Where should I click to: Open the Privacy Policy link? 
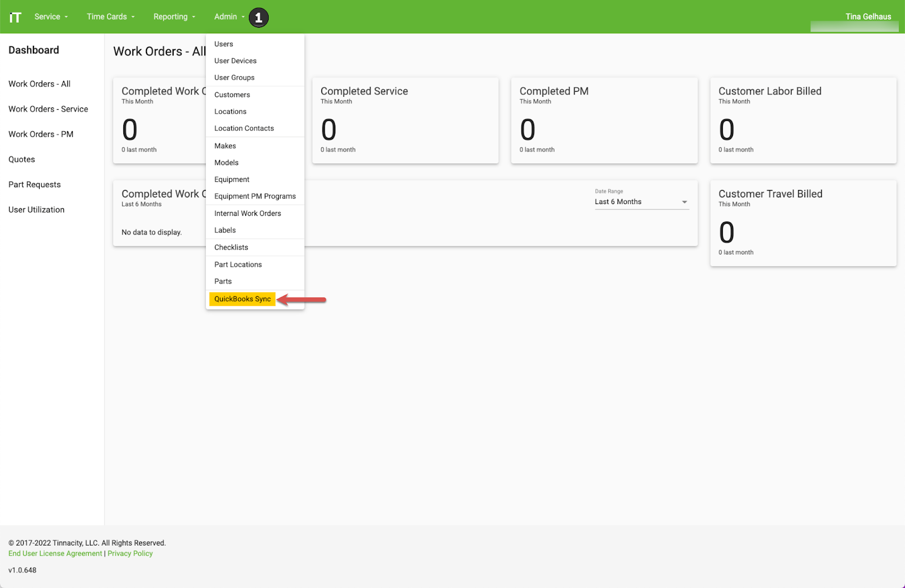pos(130,554)
